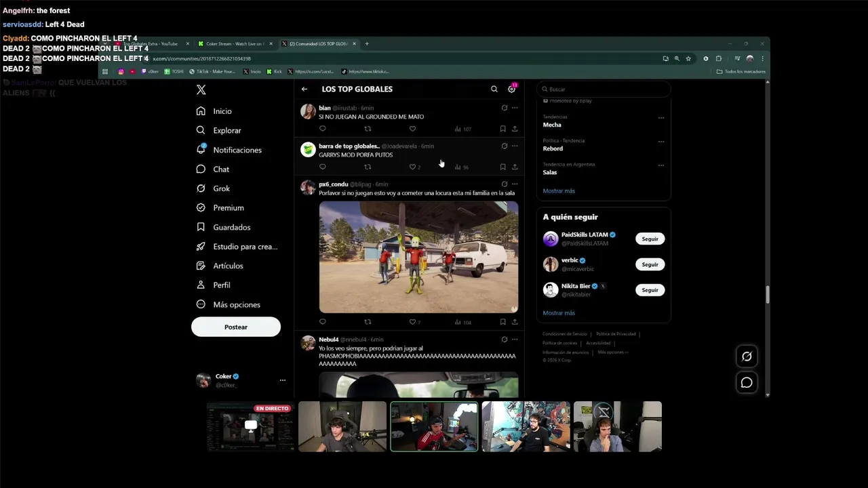Image resolution: width=868 pixels, height=488 pixels.
Task: Search inside the LOS TOP GLOBALES community
Action: 494,89
